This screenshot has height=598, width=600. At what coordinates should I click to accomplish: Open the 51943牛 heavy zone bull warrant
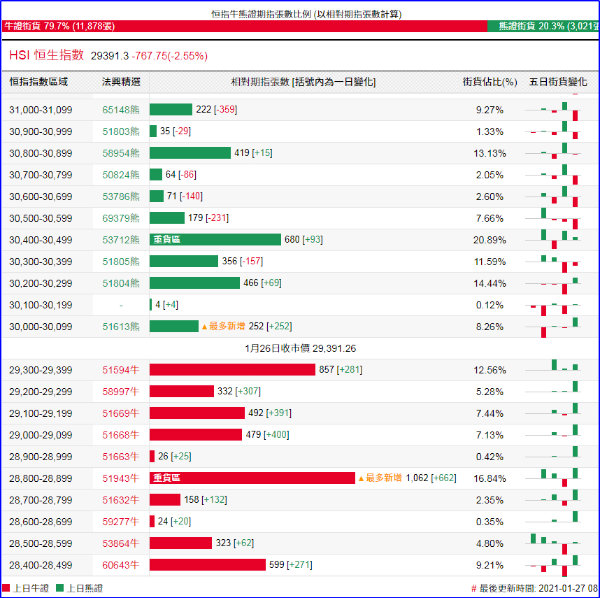[121, 479]
